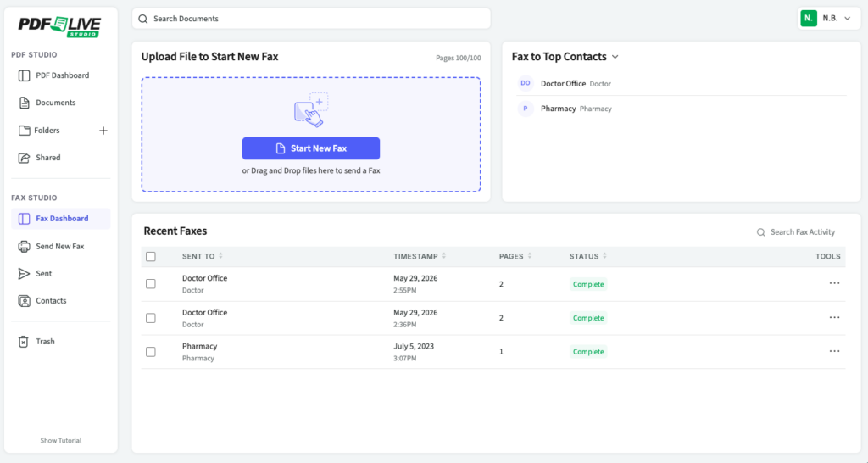Click the PDF Dashboard panel icon
The width and height of the screenshot is (868, 463).
click(24, 75)
